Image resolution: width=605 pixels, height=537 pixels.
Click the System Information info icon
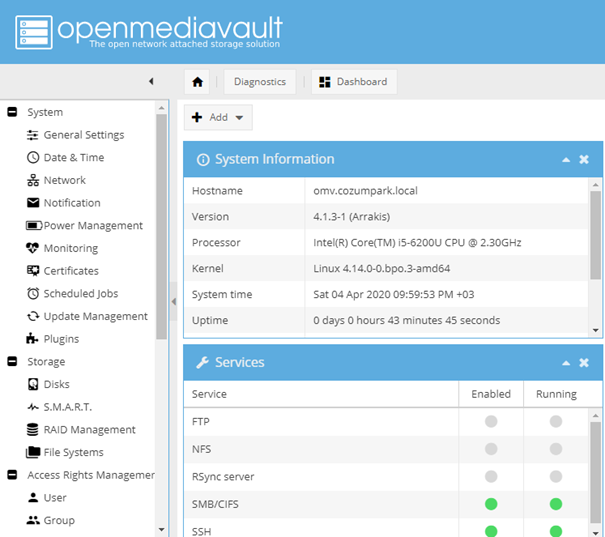[203, 159]
